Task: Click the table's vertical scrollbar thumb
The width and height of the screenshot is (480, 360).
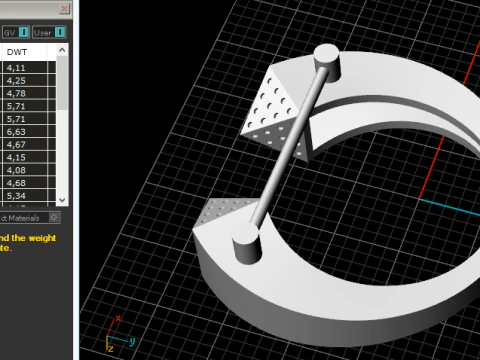Action: (x=62, y=83)
